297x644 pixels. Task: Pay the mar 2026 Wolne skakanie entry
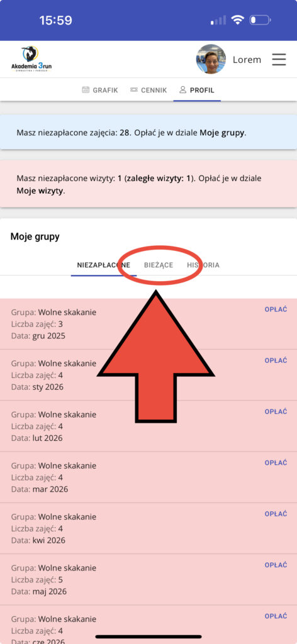pyautogui.click(x=276, y=462)
